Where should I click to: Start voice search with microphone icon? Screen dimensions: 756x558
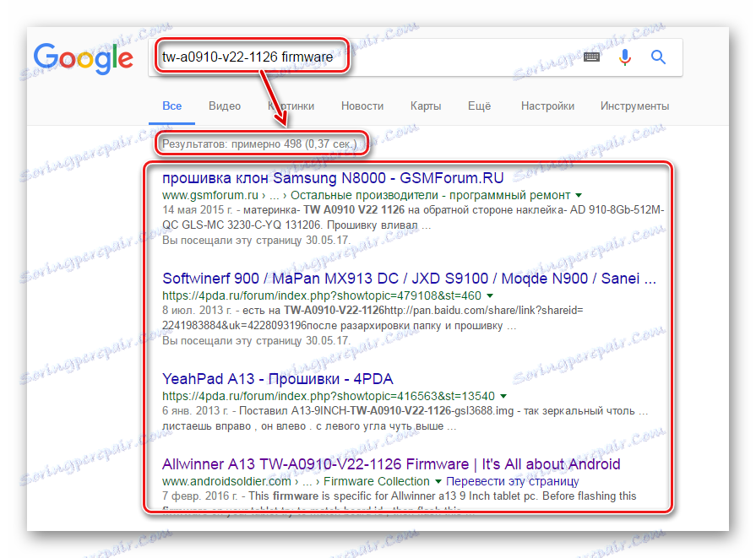(x=625, y=57)
